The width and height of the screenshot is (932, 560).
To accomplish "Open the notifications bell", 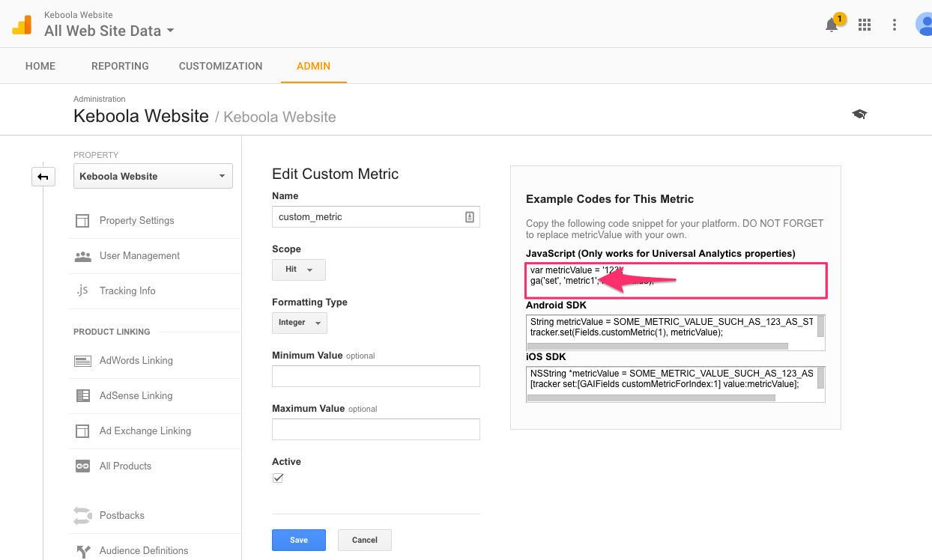I will point(832,25).
